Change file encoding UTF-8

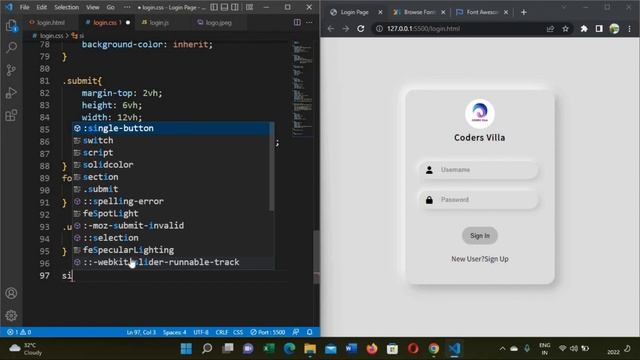point(201,332)
